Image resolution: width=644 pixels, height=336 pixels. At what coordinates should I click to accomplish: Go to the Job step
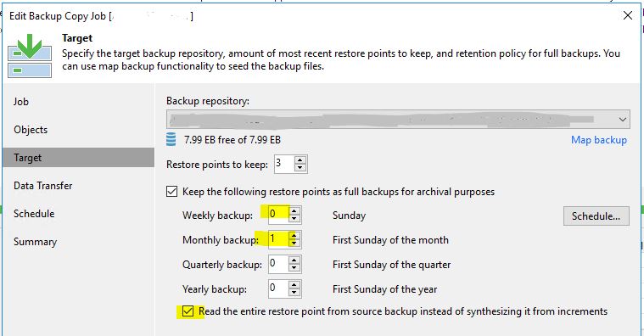coord(21,102)
